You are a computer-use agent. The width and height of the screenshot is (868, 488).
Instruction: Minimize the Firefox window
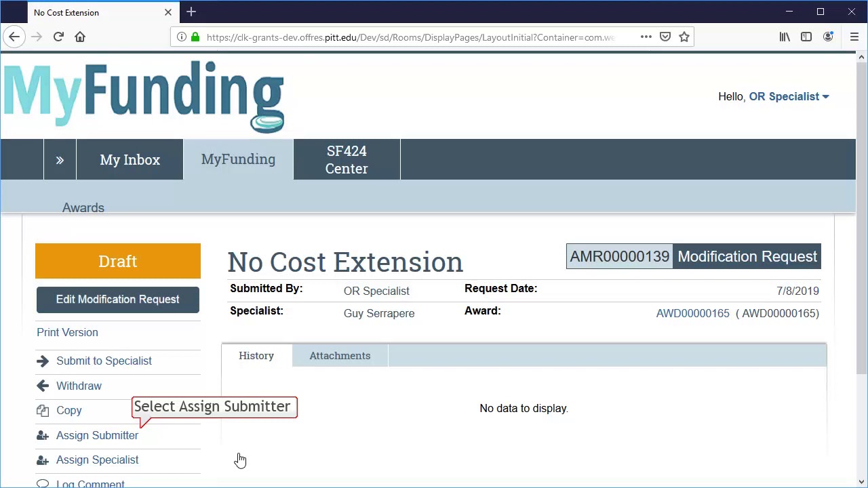(789, 12)
